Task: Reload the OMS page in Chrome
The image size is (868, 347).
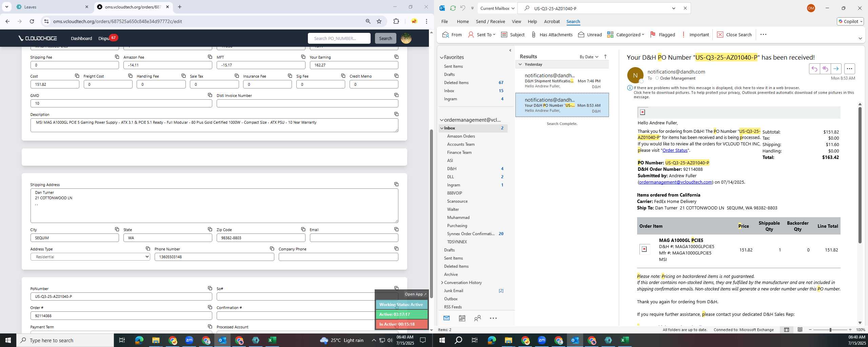Action: click(32, 21)
